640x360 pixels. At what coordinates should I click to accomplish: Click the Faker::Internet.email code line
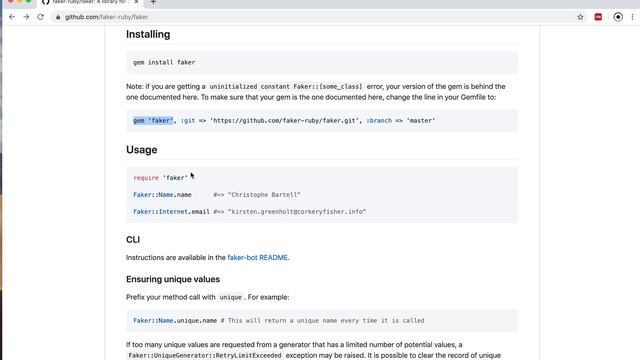pos(171,211)
